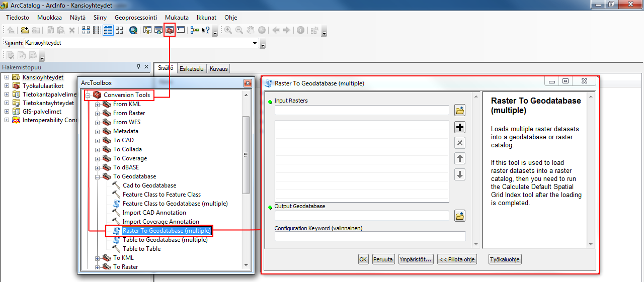Select the Import CAD Annotation tool
The image size is (644, 282).
pyautogui.click(x=154, y=213)
